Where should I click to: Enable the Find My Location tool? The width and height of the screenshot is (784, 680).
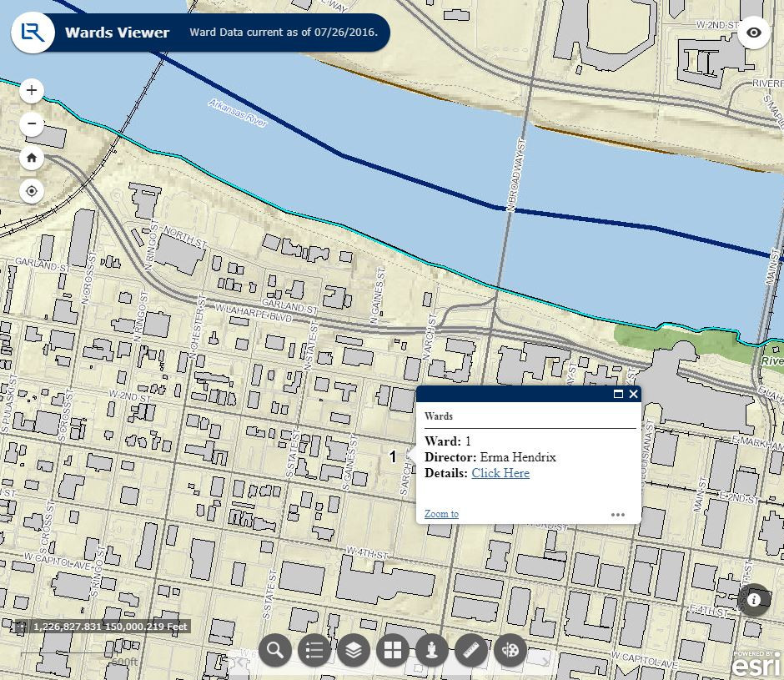(31, 190)
